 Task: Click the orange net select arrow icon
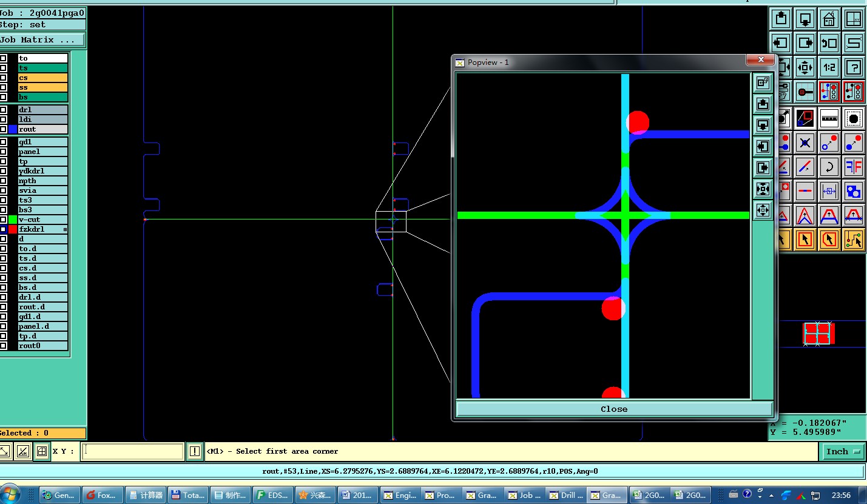[854, 240]
